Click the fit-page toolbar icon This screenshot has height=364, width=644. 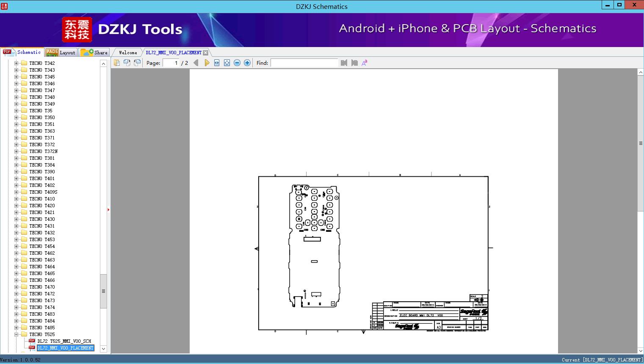point(227,63)
